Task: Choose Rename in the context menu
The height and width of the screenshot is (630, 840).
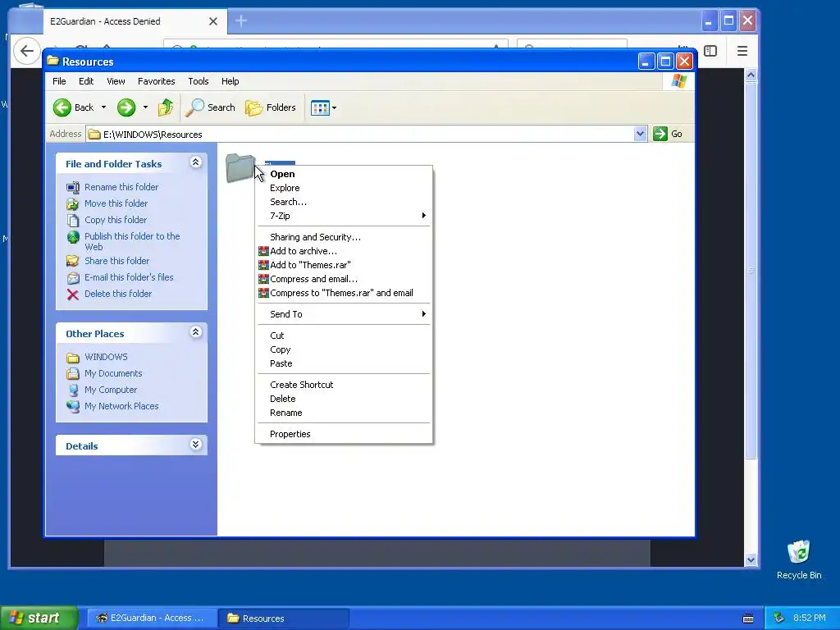Action: [x=344, y=413]
